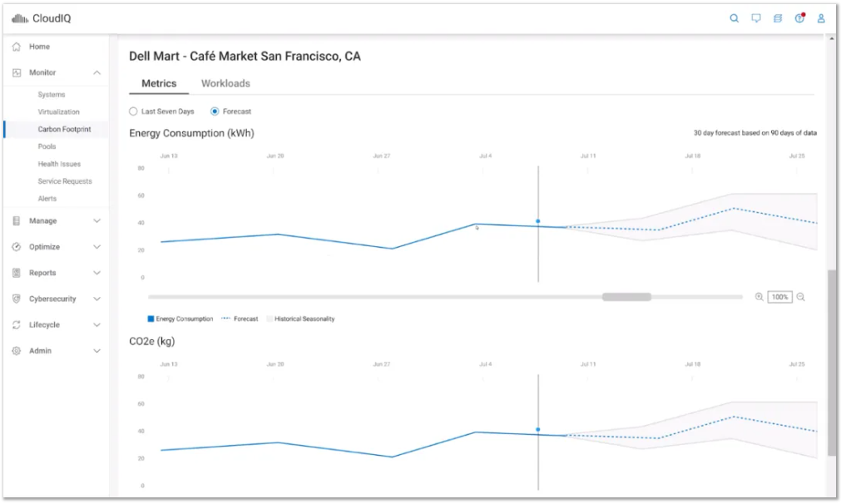841x504 pixels.
Task: Select the Last Seven Days radio button
Action: click(x=133, y=111)
